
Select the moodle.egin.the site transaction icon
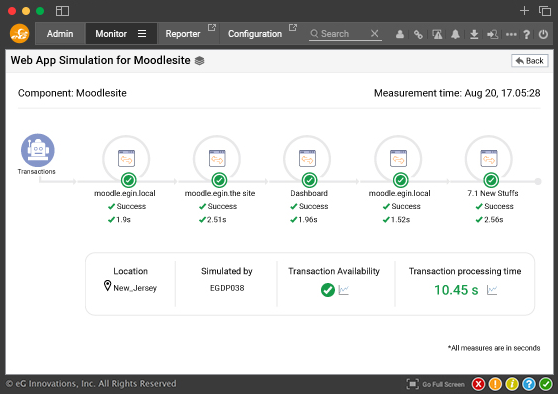tap(217, 158)
